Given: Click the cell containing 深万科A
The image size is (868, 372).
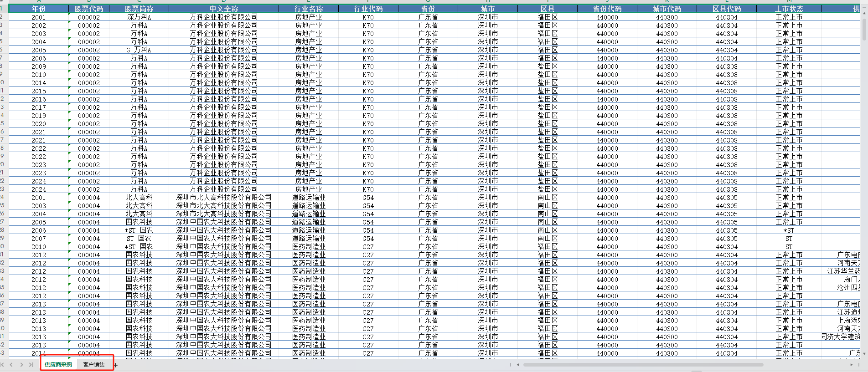Looking at the screenshot, I should pos(139,17).
